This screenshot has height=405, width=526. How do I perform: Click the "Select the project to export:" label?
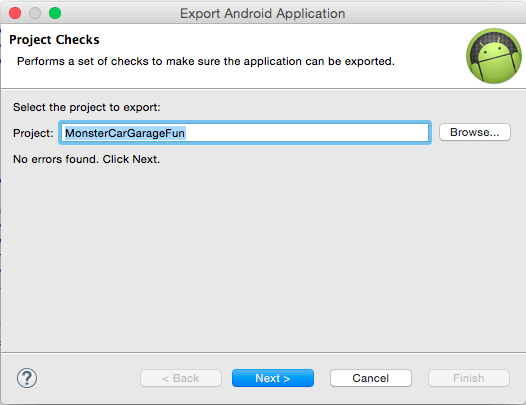coord(87,107)
